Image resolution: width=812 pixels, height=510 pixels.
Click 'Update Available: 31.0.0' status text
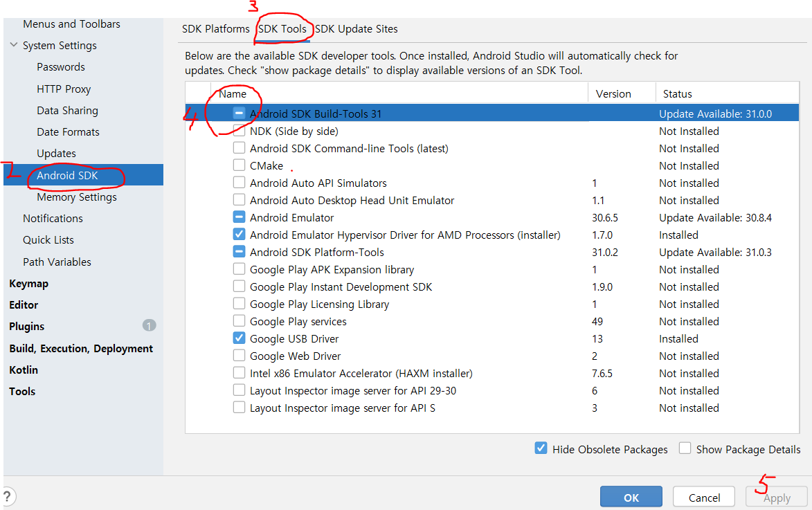[715, 114]
